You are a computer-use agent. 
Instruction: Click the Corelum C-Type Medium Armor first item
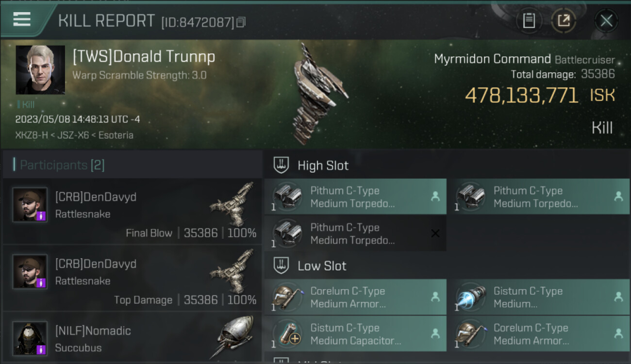355,297
